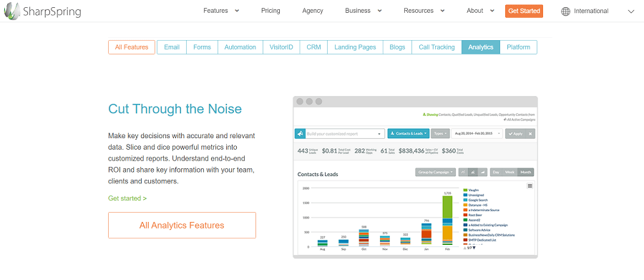
Task: Select the bar chart view icon
Action: click(473, 173)
